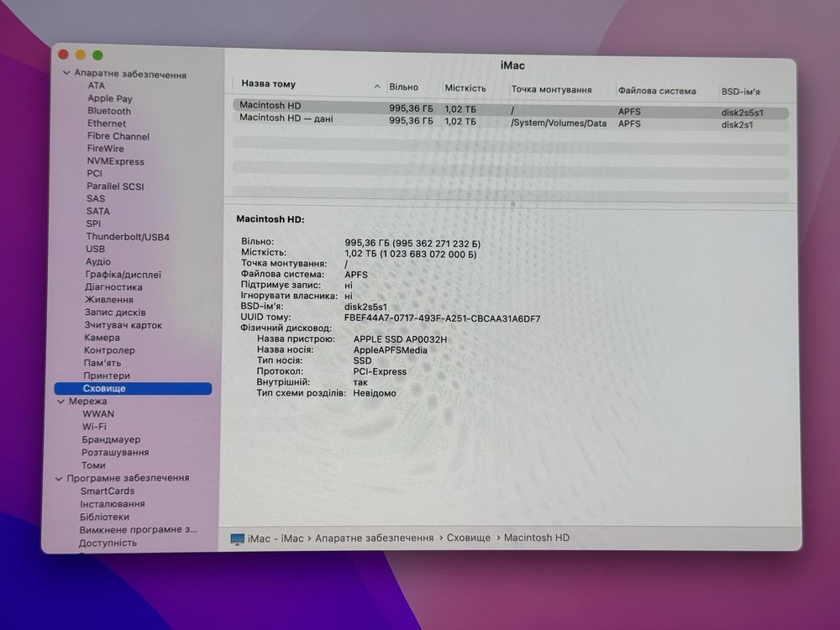
Task: Select the Macintosh HD volume row
Action: tap(511, 108)
